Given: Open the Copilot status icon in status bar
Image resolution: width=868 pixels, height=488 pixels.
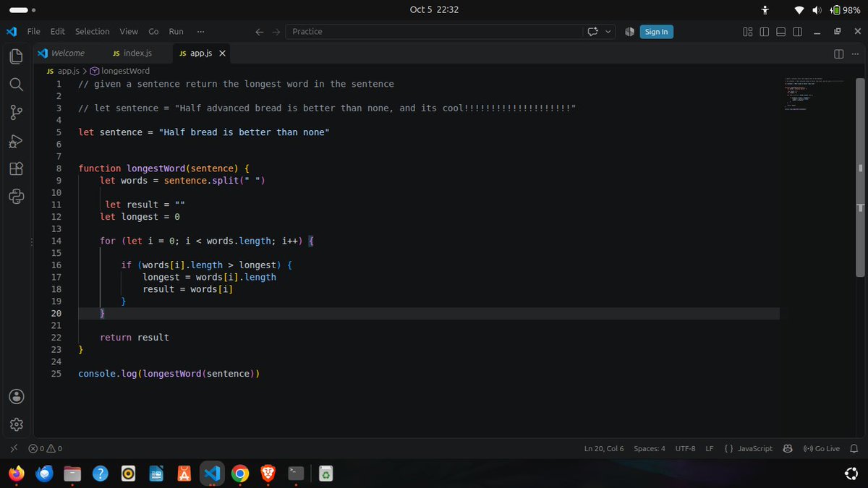Looking at the screenshot, I should tap(788, 448).
